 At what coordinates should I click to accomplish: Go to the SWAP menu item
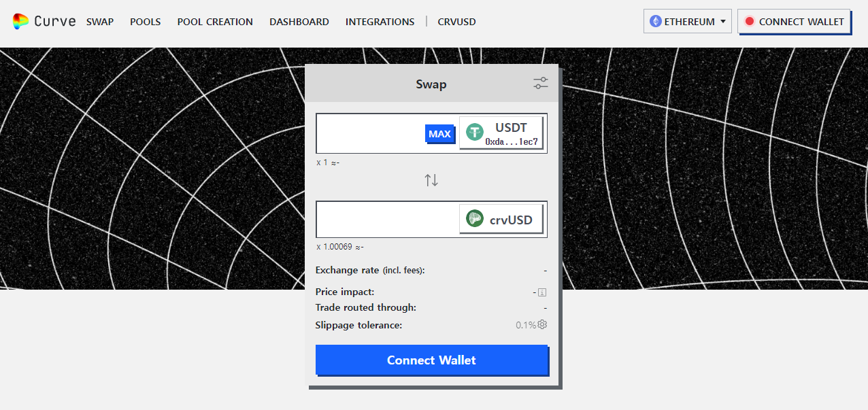(x=100, y=22)
